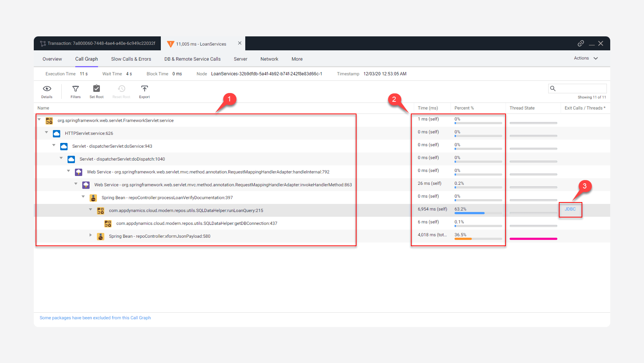The width and height of the screenshot is (644, 363).
Task: Click the Spring Bean icon beside processLoanVerifyDocumentation
Action: pos(93,197)
